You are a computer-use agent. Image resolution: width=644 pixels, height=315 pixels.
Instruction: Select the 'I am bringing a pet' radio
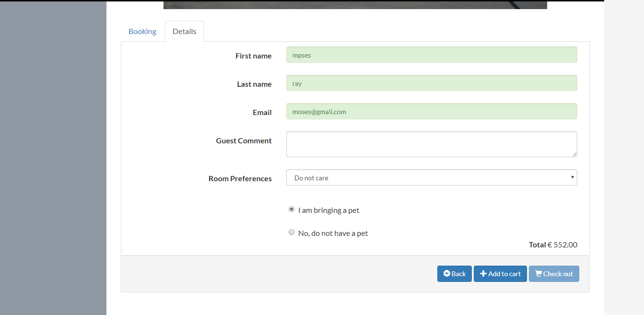click(x=292, y=210)
